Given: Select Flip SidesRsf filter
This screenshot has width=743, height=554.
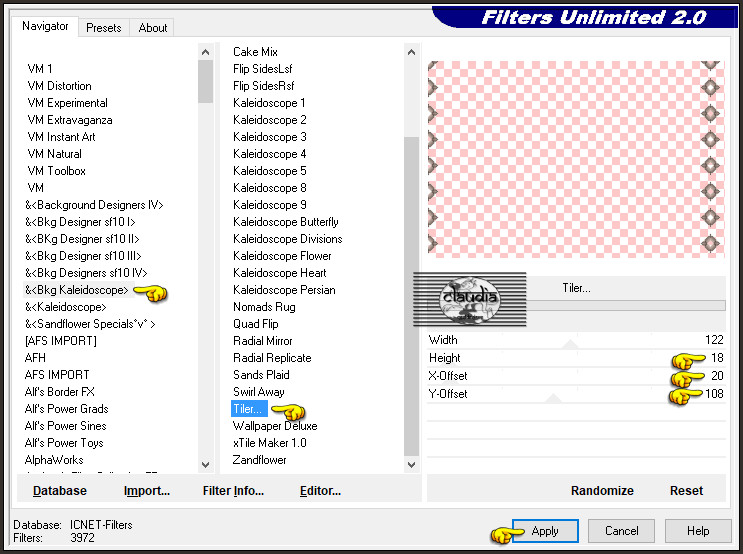Looking at the screenshot, I should click(x=263, y=86).
